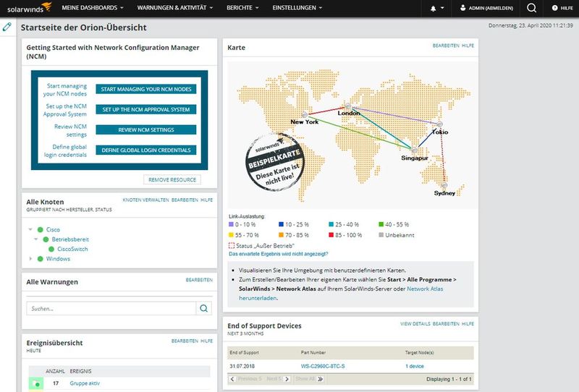Click the next page arrow in End of Support
Screen dimensions: 579x392
coord(287,379)
